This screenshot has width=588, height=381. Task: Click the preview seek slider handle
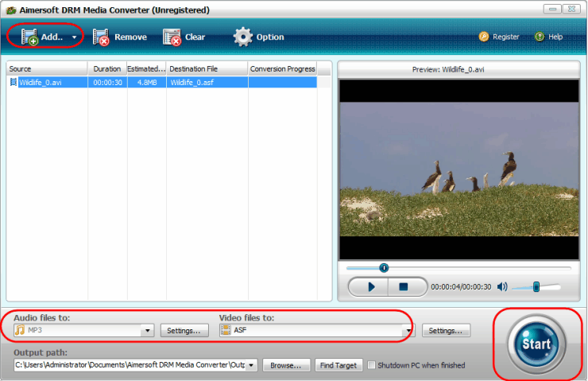(x=384, y=267)
